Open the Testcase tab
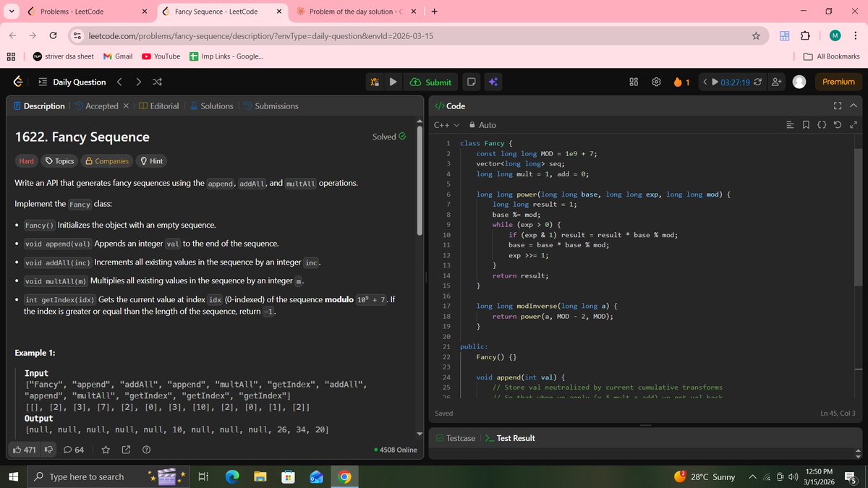 [455, 438]
